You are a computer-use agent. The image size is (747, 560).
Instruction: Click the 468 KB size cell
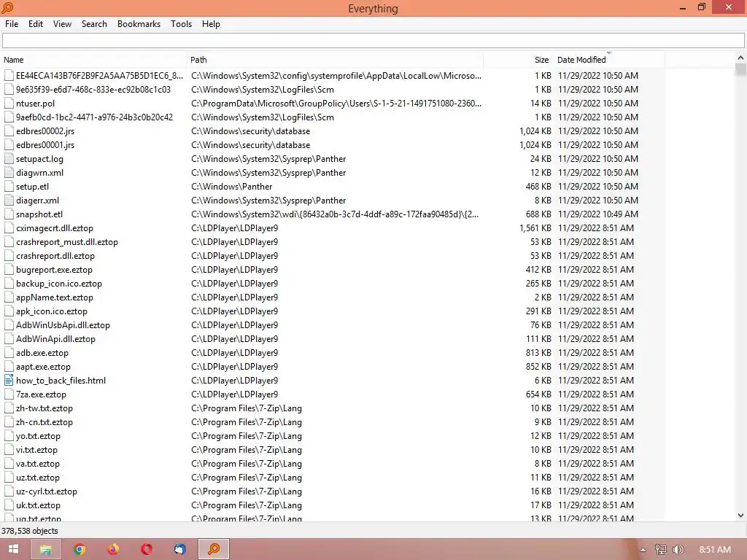[538, 186]
